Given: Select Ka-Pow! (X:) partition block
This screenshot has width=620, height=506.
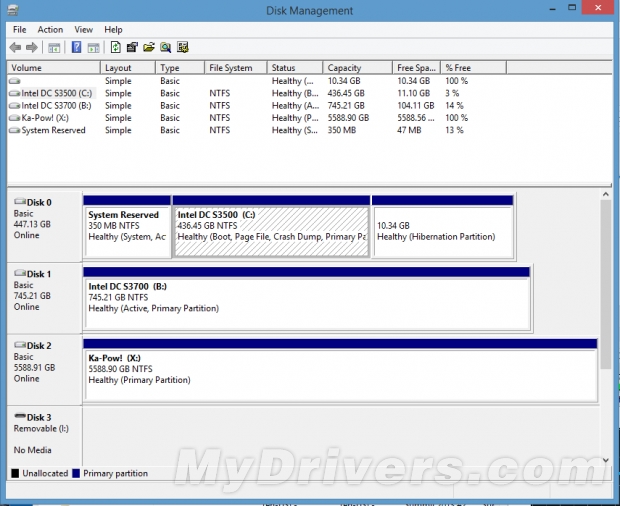Looking at the screenshot, I should (x=340, y=370).
